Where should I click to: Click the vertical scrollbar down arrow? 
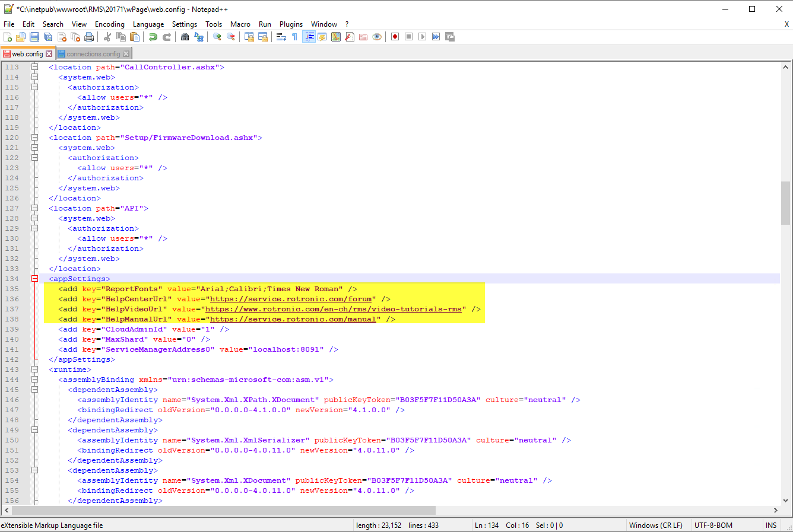coord(785,500)
